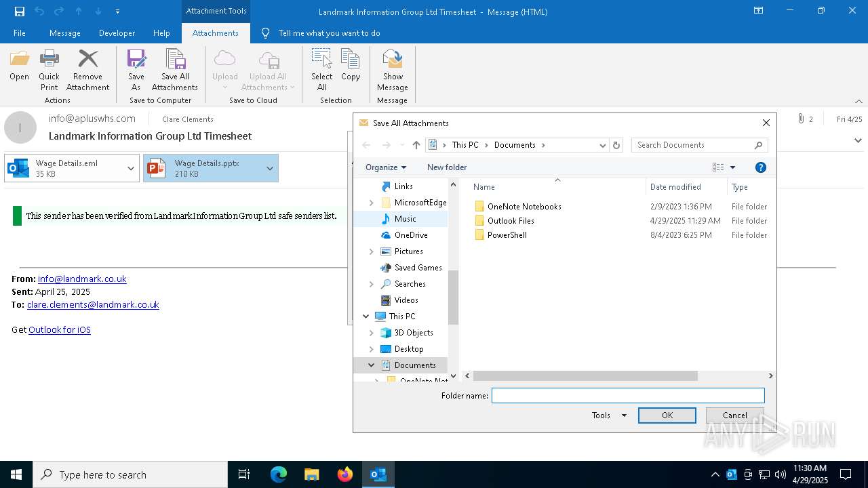Image resolution: width=868 pixels, height=488 pixels.
Task: Open the selected attachment with Open icon
Action: coord(19,66)
